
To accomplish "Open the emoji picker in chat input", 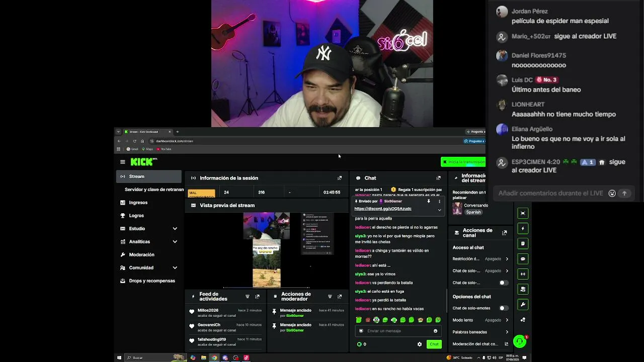I will (435, 331).
